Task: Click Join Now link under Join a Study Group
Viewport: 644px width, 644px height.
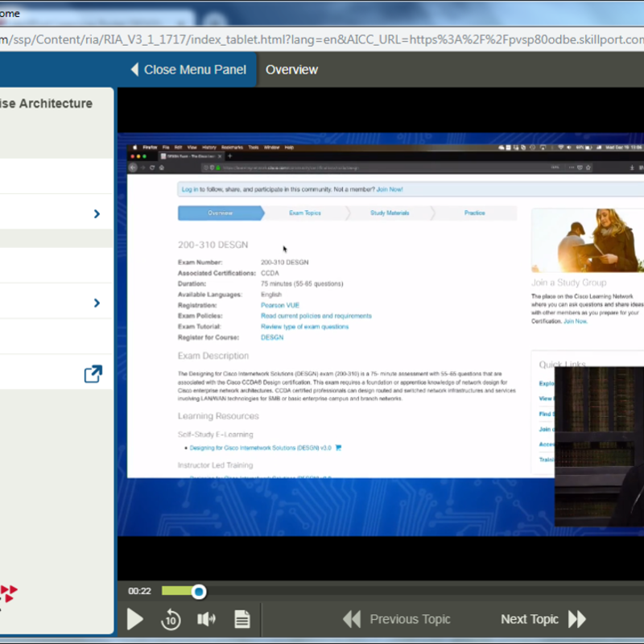Action: (576, 321)
